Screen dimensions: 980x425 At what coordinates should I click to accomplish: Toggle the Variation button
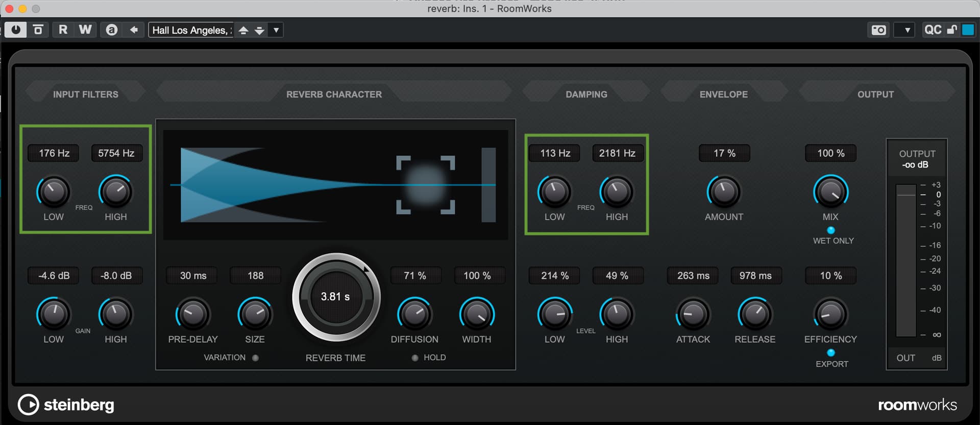coord(255,358)
